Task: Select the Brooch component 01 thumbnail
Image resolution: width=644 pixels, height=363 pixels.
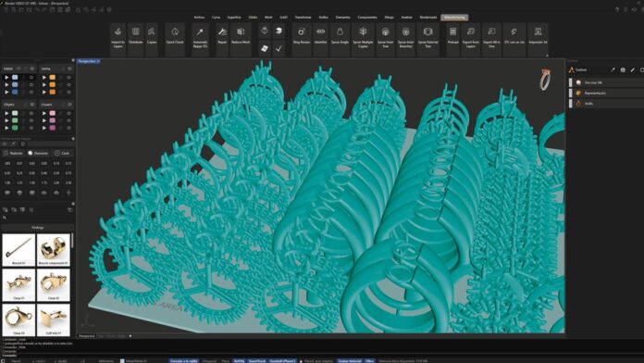Action: tap(54, 250)
